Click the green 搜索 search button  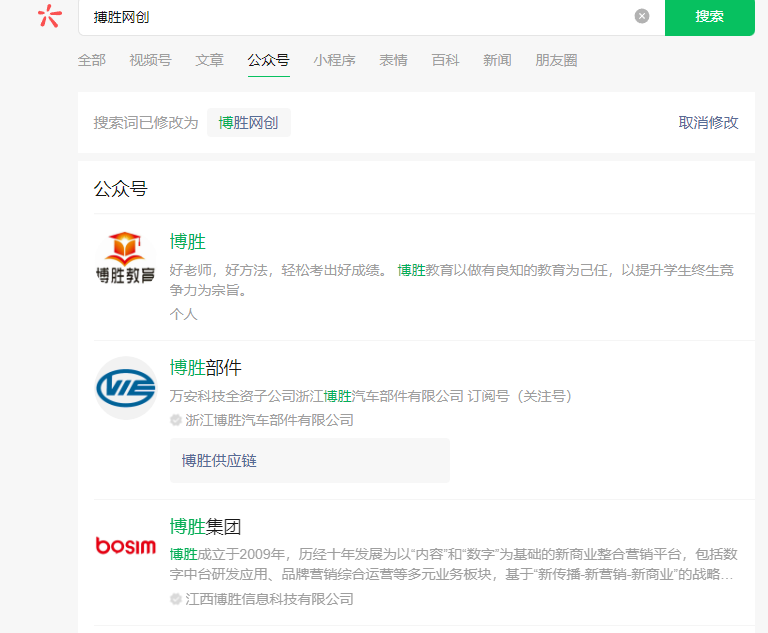709,17
